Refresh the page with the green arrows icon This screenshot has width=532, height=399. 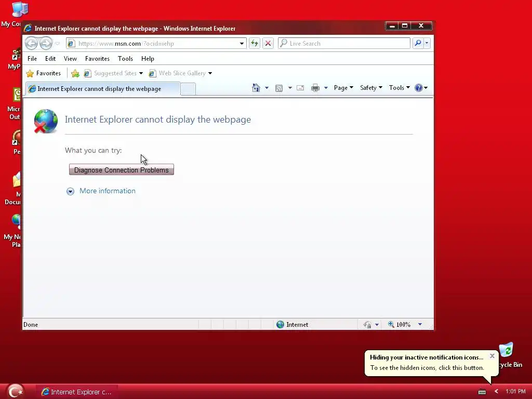click(x=255, y=43)
